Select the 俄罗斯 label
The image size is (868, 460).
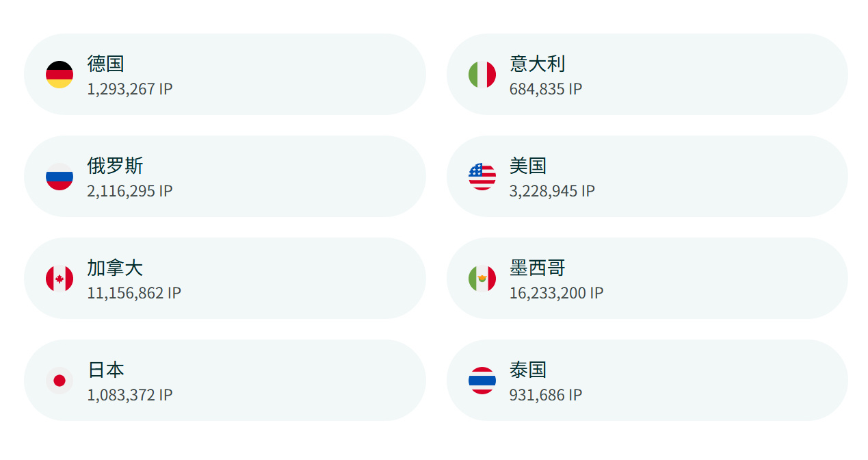(x=115, y=166)
